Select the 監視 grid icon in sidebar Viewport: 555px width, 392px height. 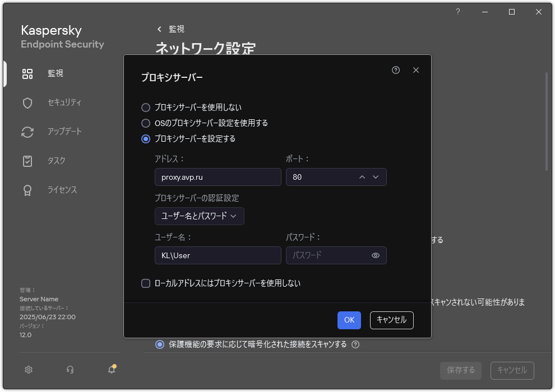[x=27, y=73]
